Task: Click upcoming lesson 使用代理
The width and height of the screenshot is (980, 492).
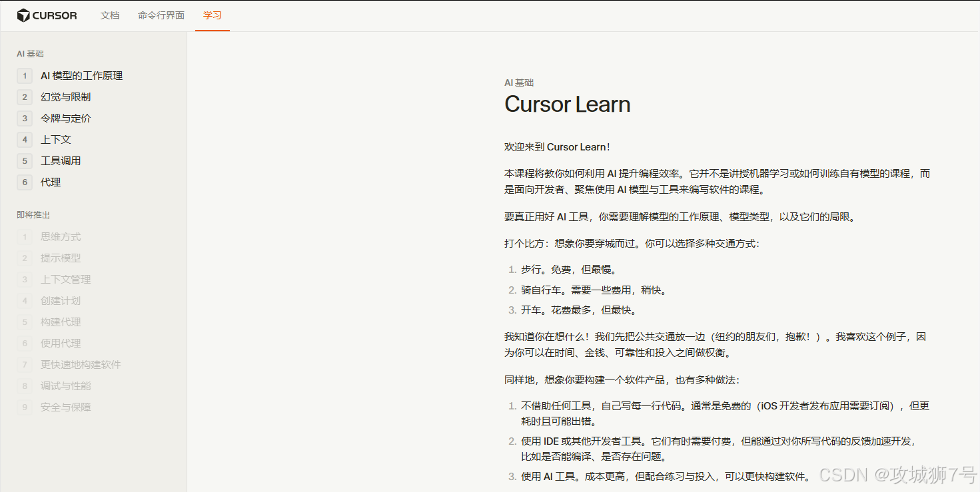Action: (61, 344)
